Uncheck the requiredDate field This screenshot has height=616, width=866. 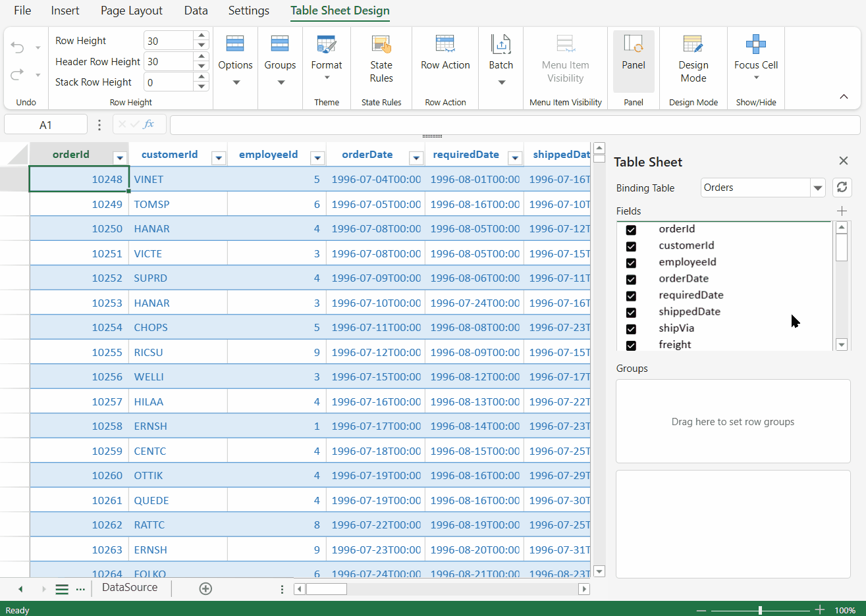point(631,296)
